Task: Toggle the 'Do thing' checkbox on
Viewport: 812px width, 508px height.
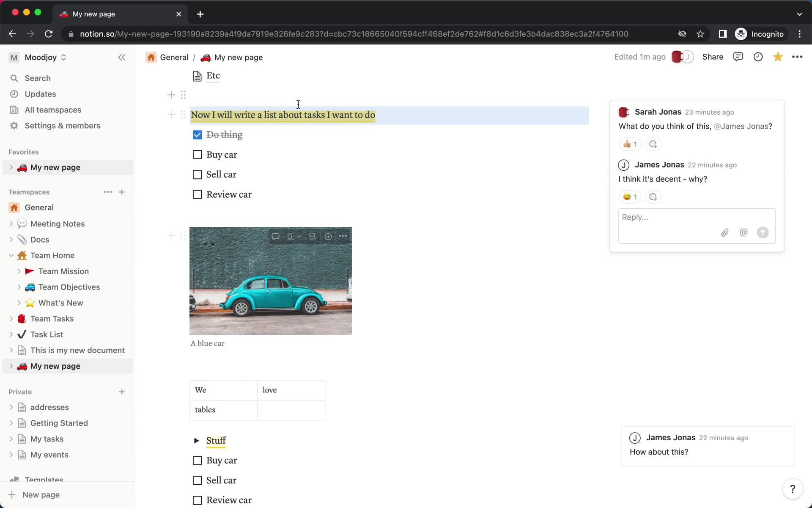Action: click(x=198, y=135)
